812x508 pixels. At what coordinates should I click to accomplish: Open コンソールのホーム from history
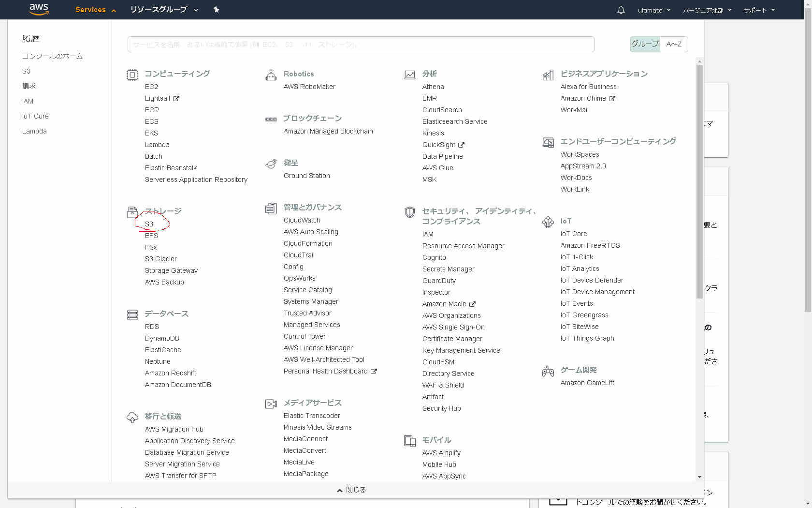[x=52, y=56]
